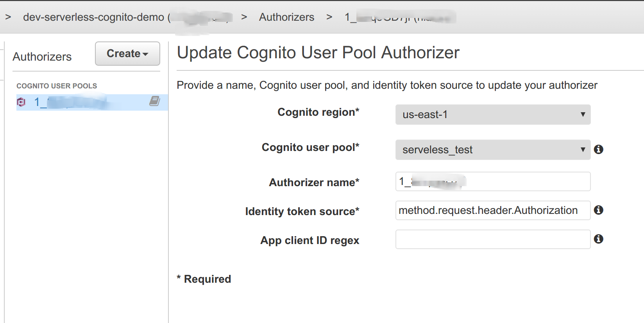Click the info icon next to App client ID regex
This screenshot has height=323, width=644.
pos(598,239)
